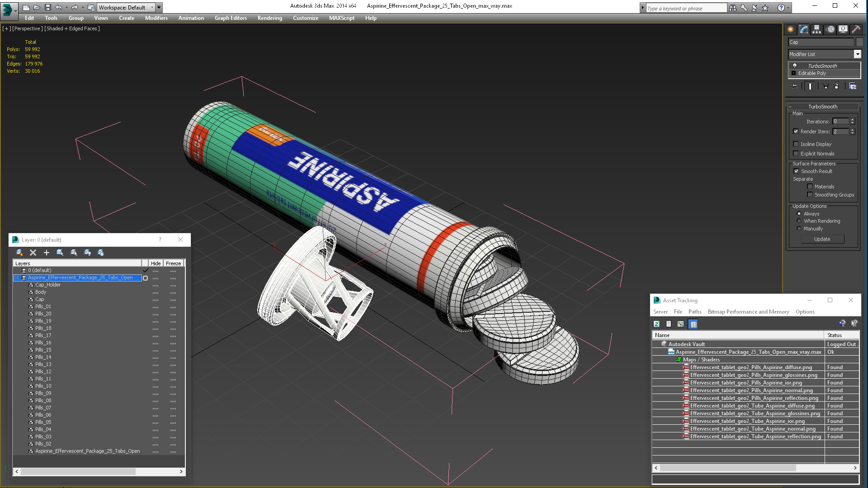This screenshot has width=868, height=488.
Task: Click the Cap object color swatch
Action: pos(859,42)
